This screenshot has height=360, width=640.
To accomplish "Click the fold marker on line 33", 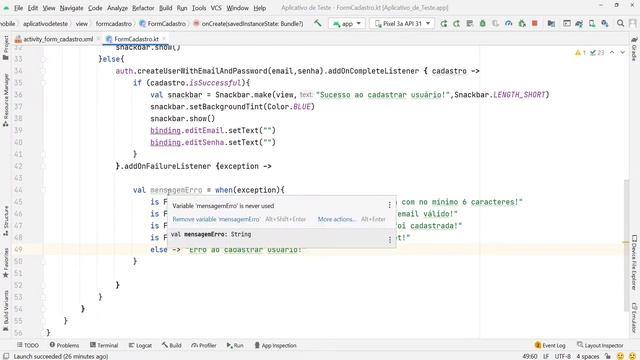I will 43,59.
